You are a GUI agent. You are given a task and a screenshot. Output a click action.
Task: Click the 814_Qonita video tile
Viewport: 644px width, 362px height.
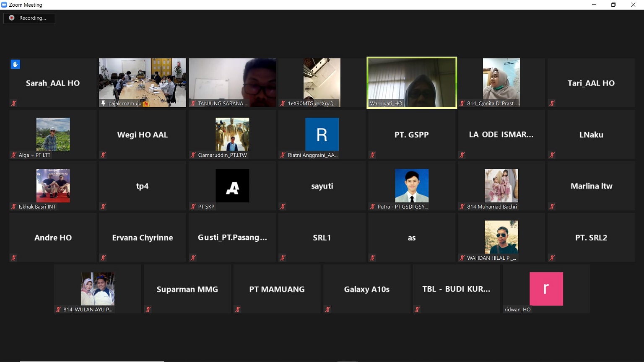[501, 83]
